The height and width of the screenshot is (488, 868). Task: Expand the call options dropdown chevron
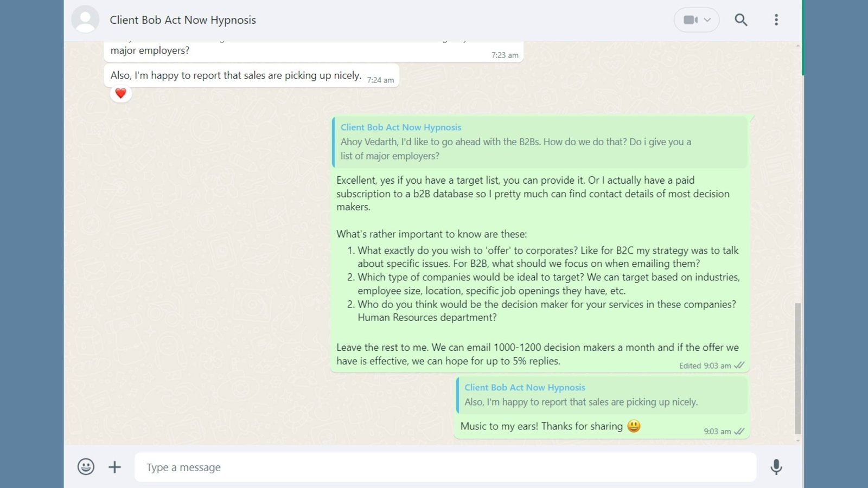click(x=707, y=20)
